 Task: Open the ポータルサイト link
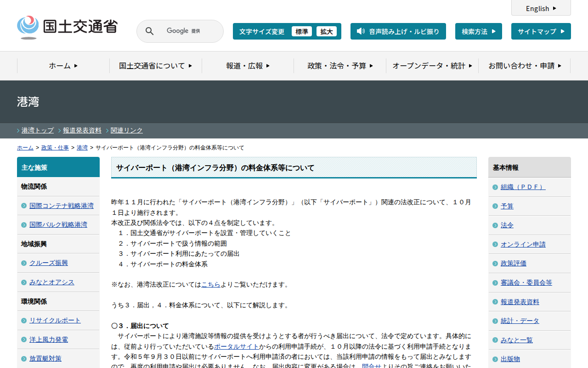click(x=237, y=347)
